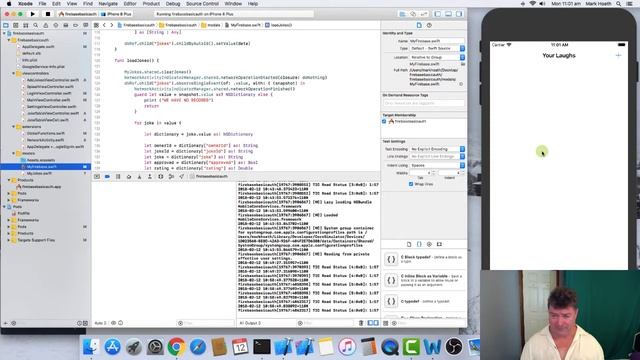Open Google Chrome from the Dock
The width and height of the screenshot is (640, 360).
pyautogui.click(x=176, y=347)
